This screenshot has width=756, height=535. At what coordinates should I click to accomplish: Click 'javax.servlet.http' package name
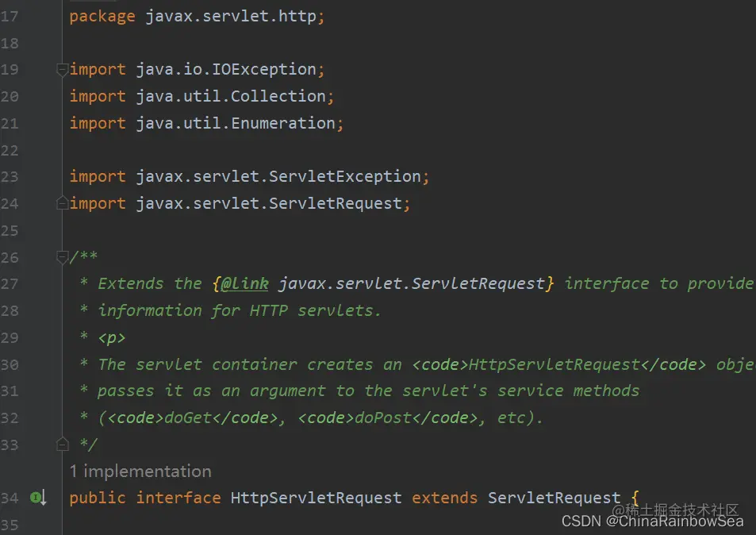(231, 17)
